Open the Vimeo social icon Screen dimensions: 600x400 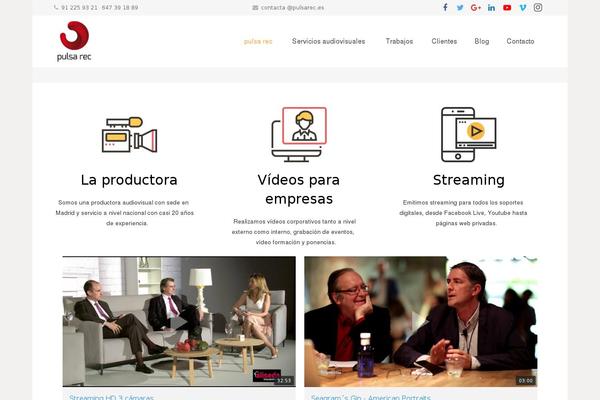point(523,7)
